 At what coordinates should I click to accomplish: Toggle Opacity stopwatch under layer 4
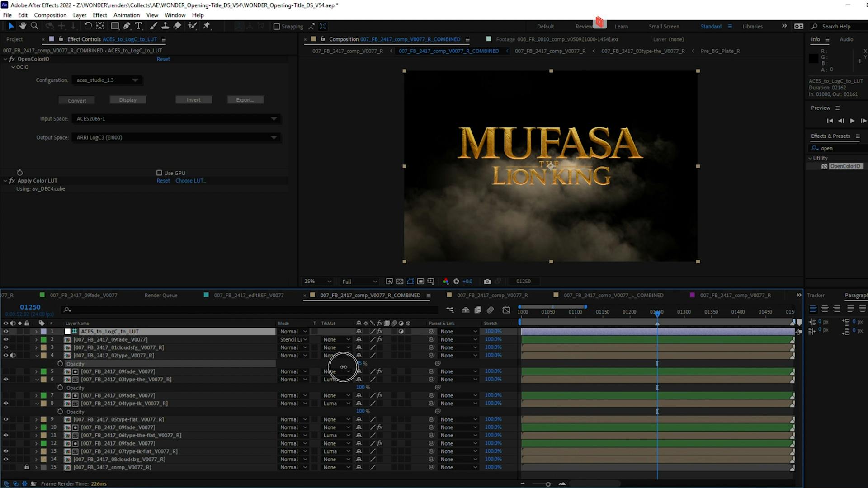(x=60, y=364)
